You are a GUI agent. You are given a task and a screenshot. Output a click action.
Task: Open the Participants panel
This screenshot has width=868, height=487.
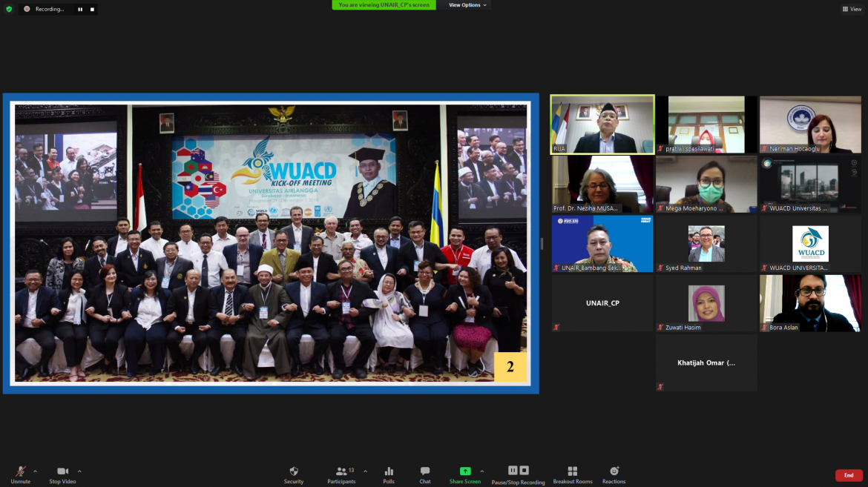pos(341,475)
